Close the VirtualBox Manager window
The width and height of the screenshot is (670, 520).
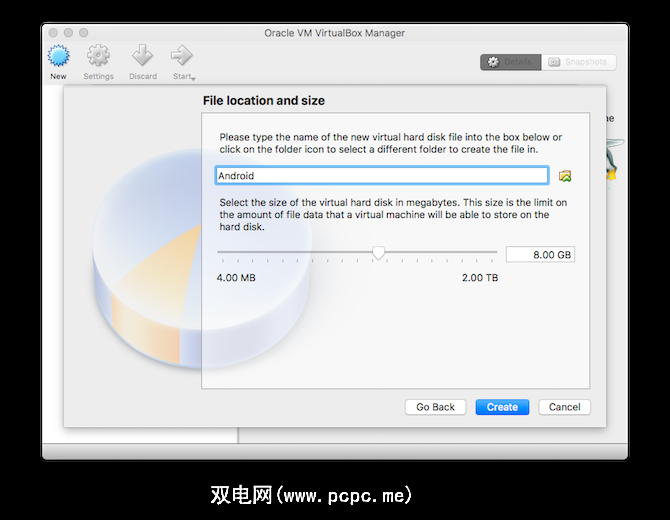point(53,32)
